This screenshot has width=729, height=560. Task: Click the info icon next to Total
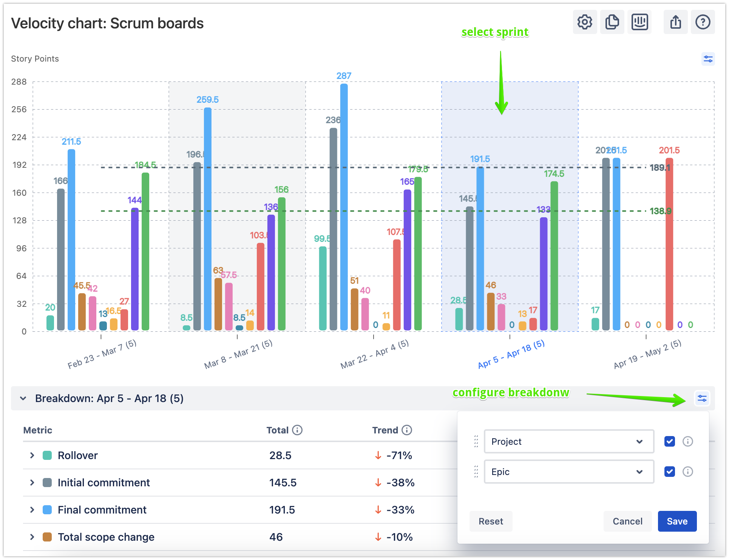coord(298,430)
